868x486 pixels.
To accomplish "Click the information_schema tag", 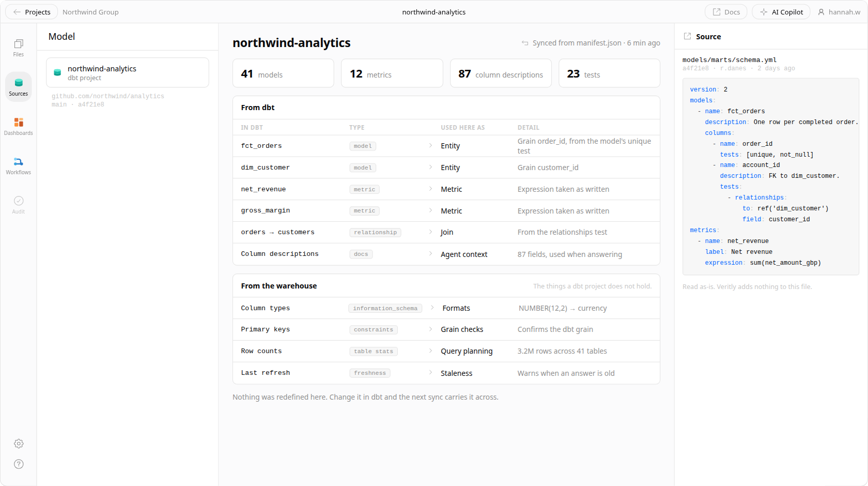I will tap(385, 308).
